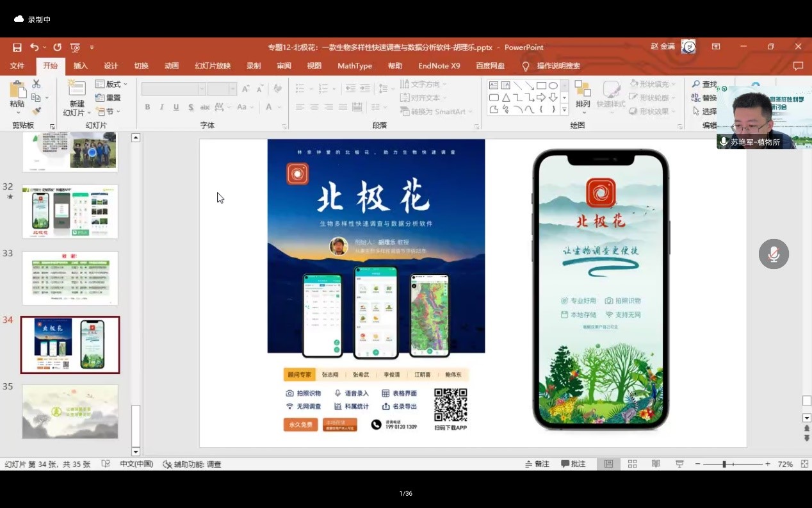The height and width of the screenshot is (508, 812).
Task: Start slideshow from status bar icon
Action: coord(679,464)
